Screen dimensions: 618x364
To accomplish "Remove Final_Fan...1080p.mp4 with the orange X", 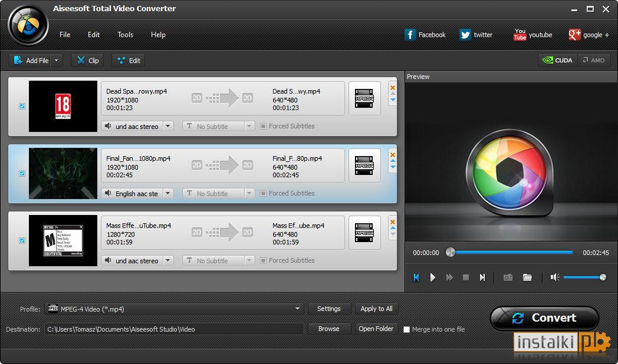I will pos(393,155).
